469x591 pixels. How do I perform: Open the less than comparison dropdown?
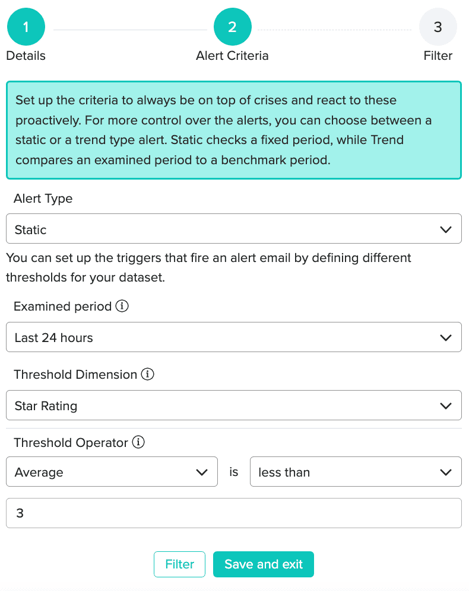click(356, 472)
